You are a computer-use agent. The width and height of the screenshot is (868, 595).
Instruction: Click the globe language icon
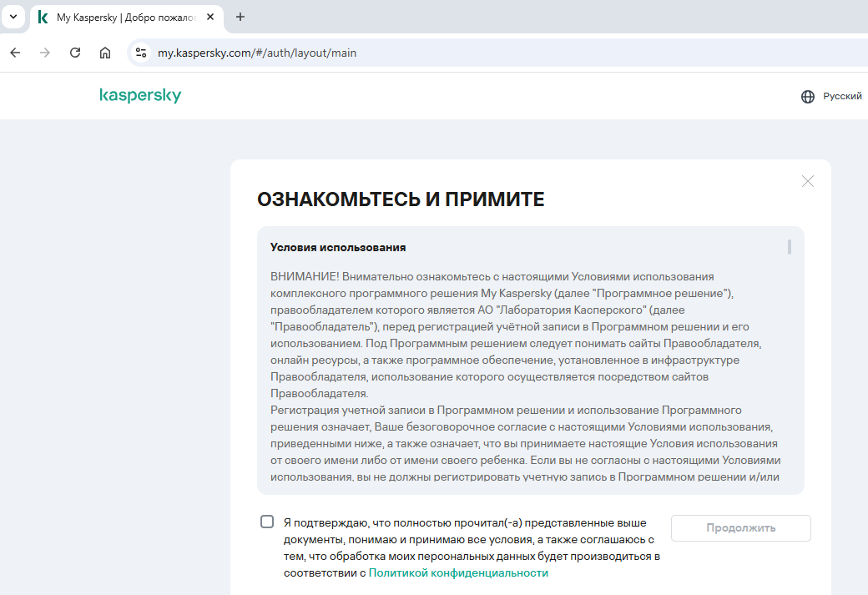tap(808, 96)
